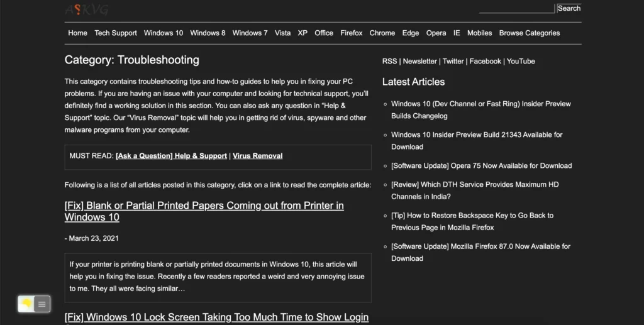Screen dimensions: 644x325
Task: Select Windows 7 navigation item
Action: click(x=250, y=33)
